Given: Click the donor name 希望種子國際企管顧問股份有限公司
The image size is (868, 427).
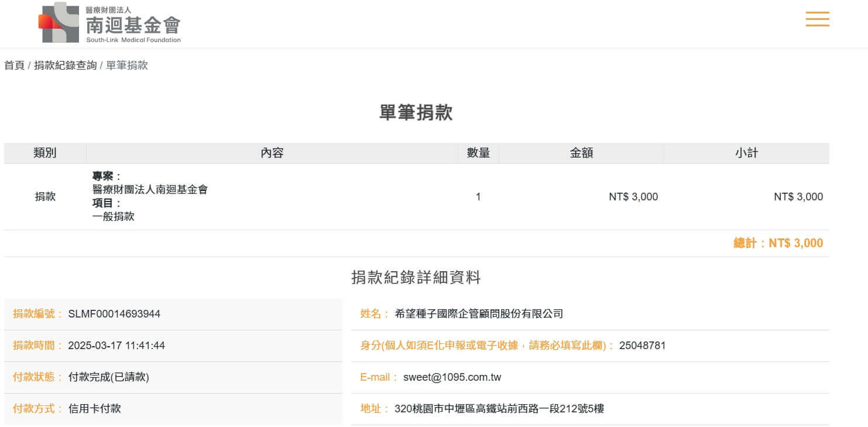Looking at the screenshot, I should click(479, 314).
